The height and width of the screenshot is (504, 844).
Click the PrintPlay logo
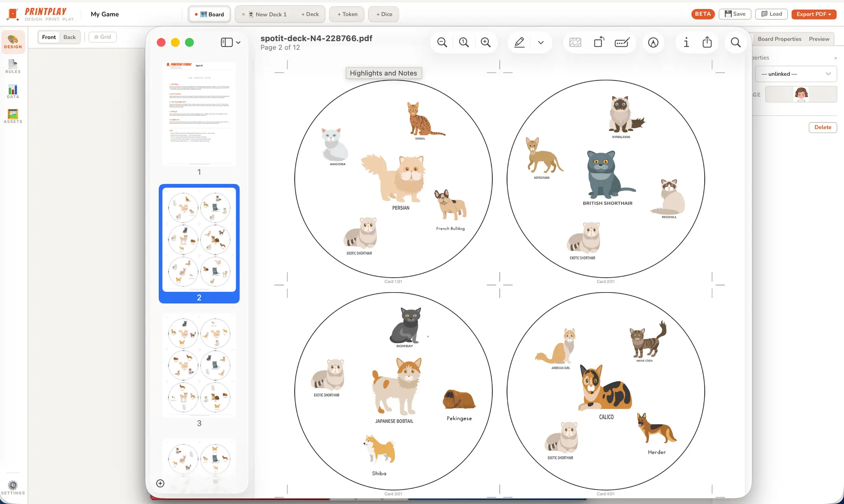point(41,14)
